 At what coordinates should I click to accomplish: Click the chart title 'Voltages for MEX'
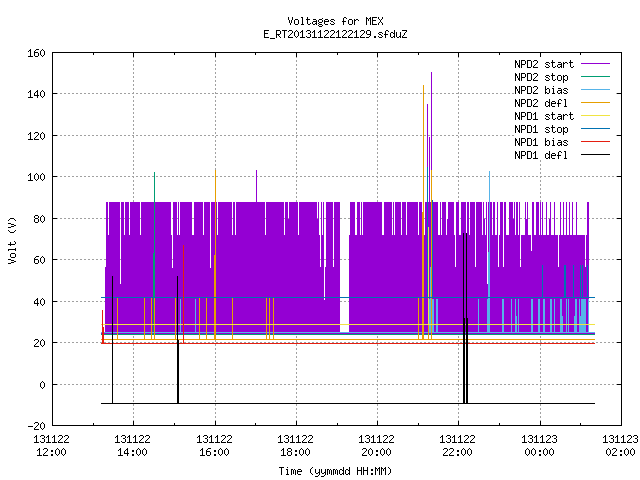(335, 21)
